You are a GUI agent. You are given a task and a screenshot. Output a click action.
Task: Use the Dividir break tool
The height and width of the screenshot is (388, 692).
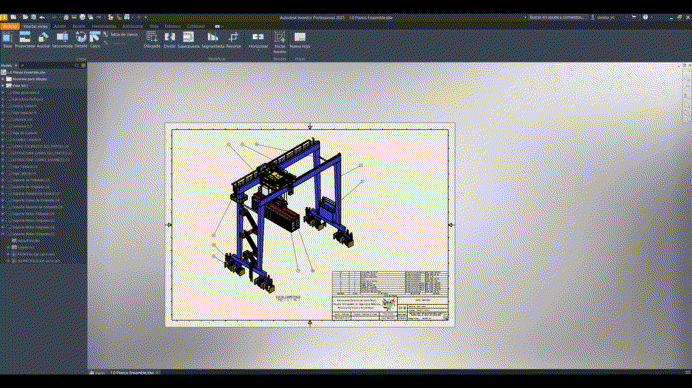[x=169, y=39]
